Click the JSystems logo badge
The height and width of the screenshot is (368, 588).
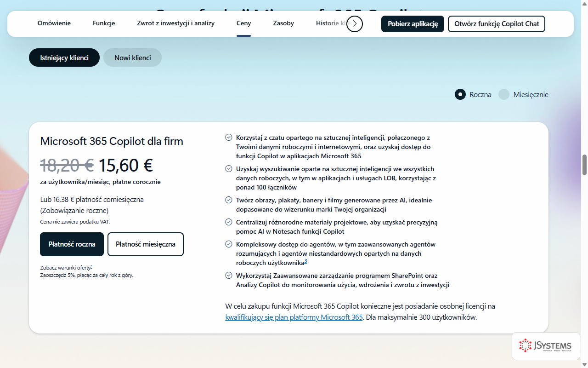(546, 346)
